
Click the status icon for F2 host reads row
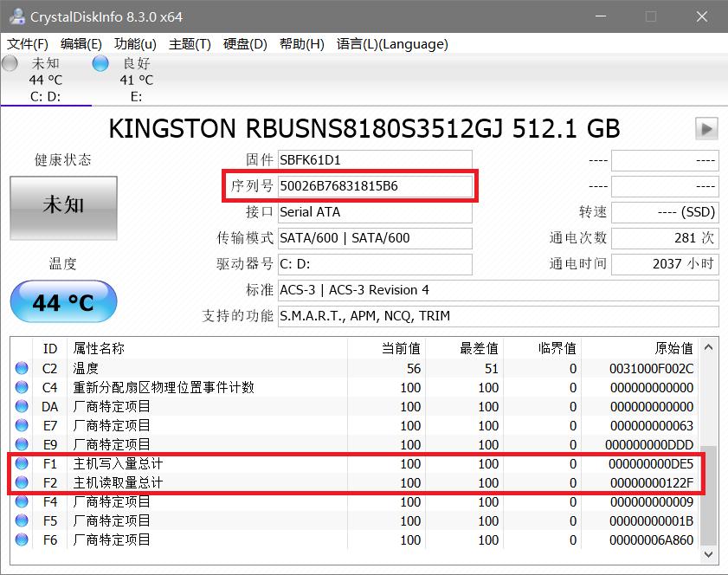(22, 483)
